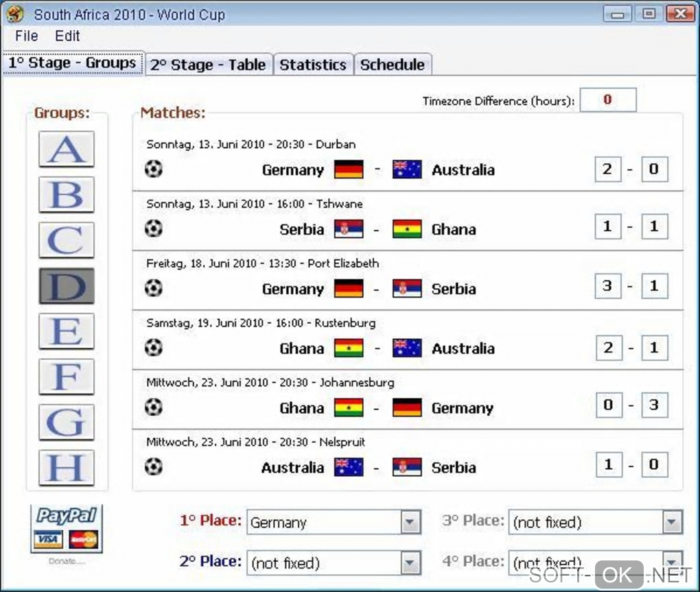Viewport: 700px width, 592px height.
Task: Select Group E
Action: 67,331
